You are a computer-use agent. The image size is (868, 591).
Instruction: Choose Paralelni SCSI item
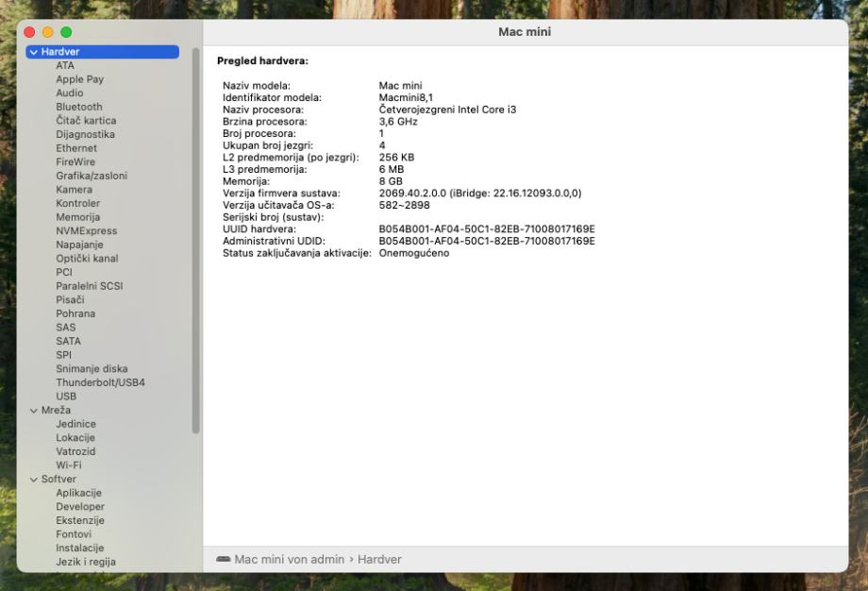[89, 286]
